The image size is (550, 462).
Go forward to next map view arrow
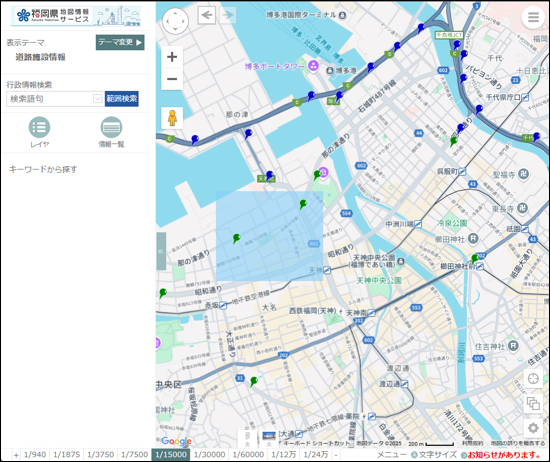point(228,15)
